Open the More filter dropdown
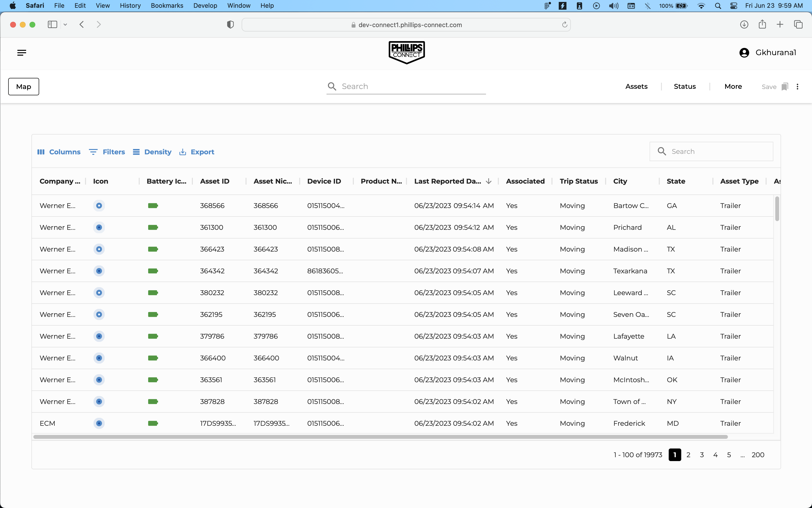This screenshot has height=508, width=812. 733,87
